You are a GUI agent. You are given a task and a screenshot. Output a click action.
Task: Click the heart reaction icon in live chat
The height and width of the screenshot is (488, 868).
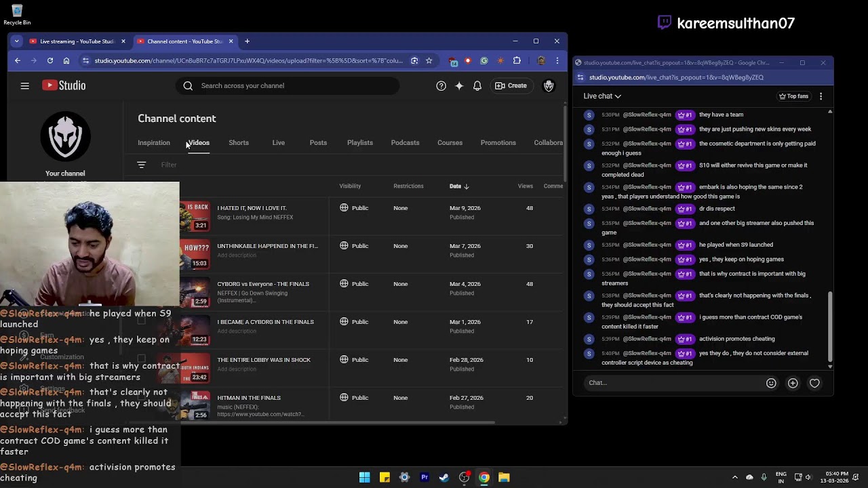[x=814, y=383]
